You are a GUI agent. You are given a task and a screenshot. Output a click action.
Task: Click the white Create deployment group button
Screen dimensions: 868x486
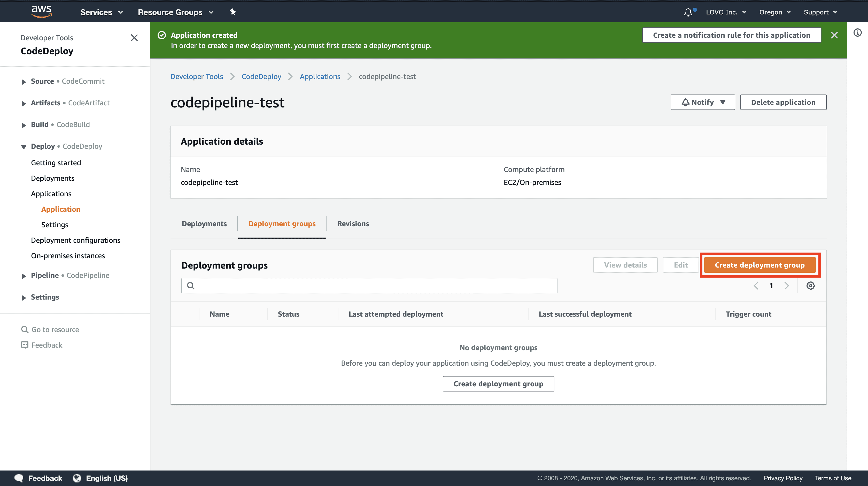498,384
